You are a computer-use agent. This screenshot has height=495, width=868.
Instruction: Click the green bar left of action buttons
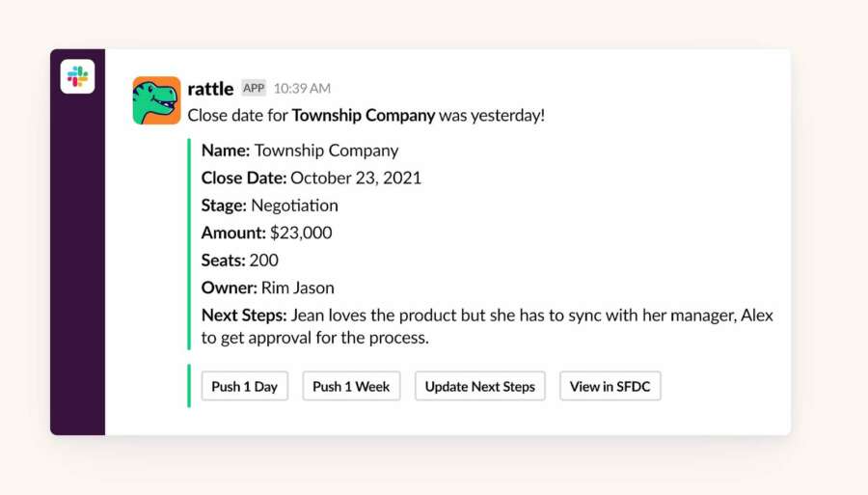189,386
